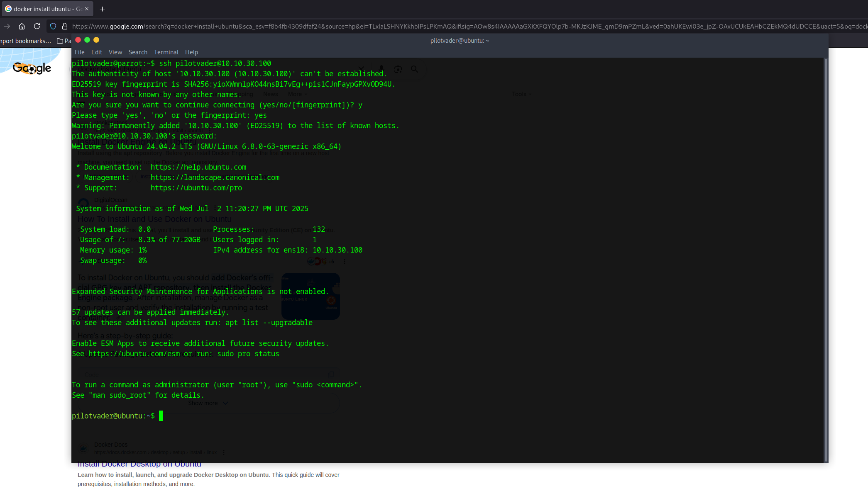
Task: Click the Google doodle logo
Action: pos(31,68)
